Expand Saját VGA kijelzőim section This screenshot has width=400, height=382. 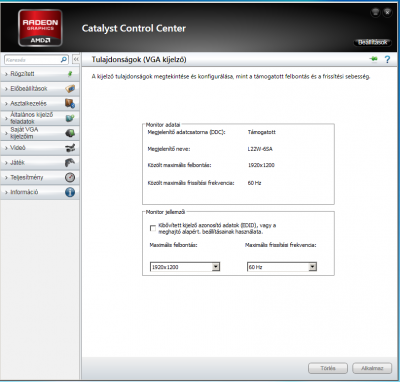pyautogui.click(x=40, y=133)
